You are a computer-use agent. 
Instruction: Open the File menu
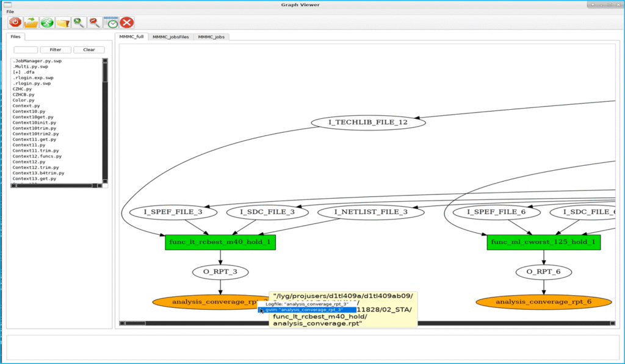pyautogui.click(x=10, y=12)
